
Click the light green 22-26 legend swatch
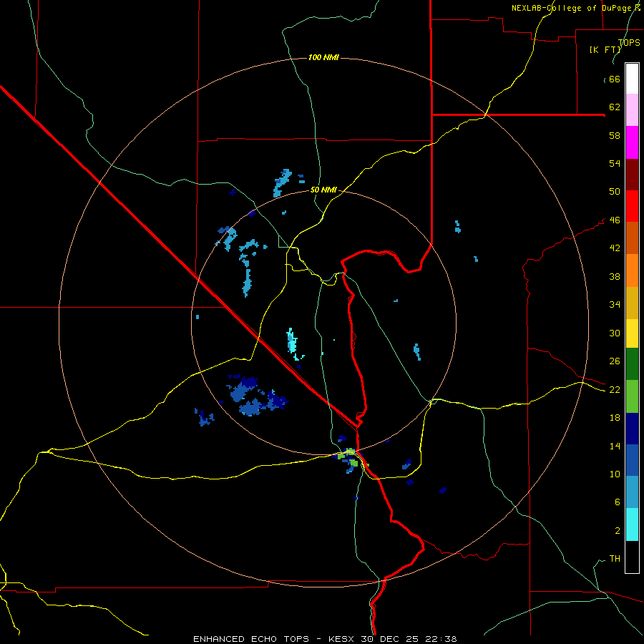click(632, 396)
